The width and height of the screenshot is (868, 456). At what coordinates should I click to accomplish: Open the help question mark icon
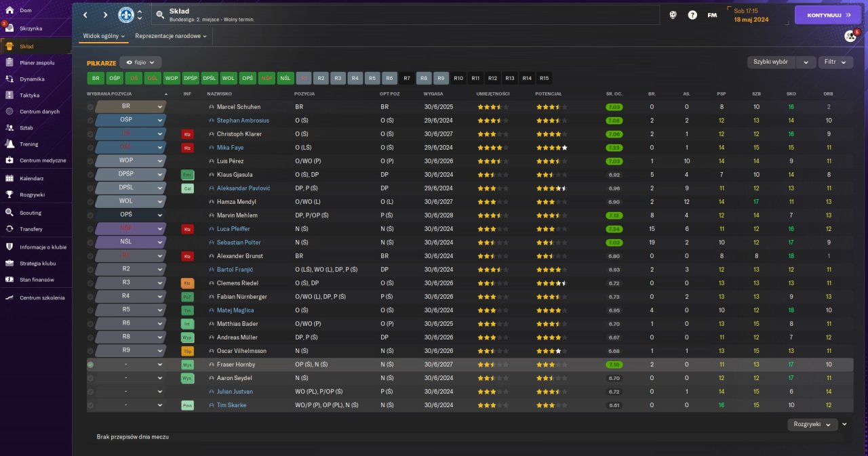(692, 14)
